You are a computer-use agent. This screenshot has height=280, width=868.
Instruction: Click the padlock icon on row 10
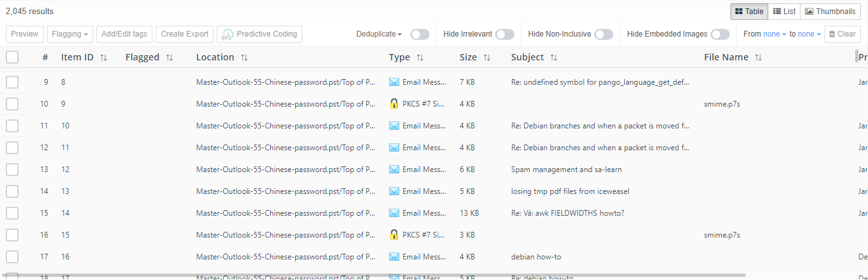(394, 103)
